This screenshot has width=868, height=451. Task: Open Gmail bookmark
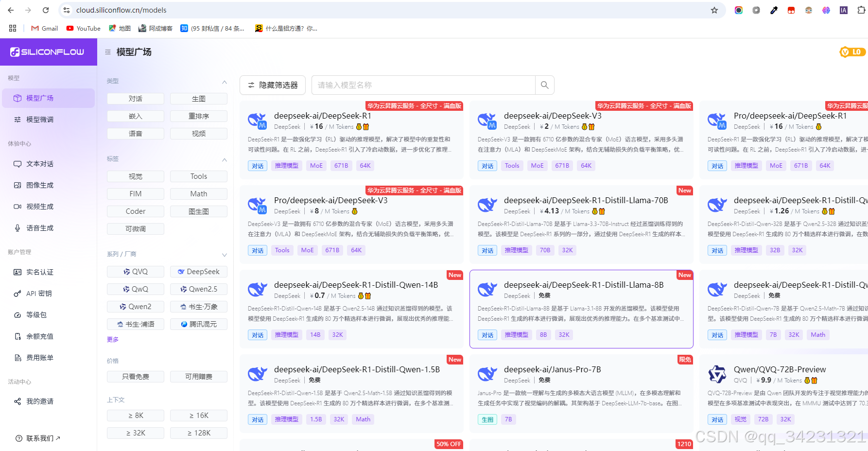[44, 28]
